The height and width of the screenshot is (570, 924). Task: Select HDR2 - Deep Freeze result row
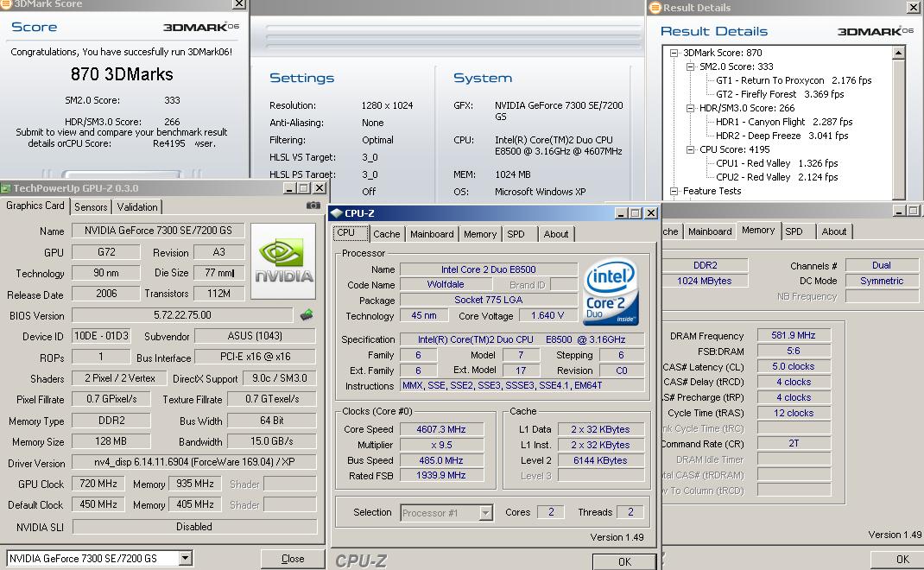782,136
